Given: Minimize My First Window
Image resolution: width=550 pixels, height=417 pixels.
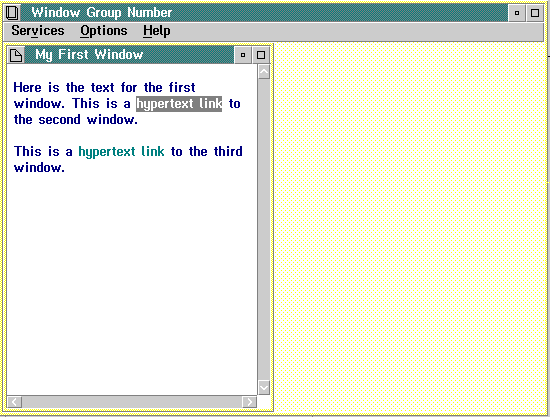Looking at the screenshot, I should 243,55.
